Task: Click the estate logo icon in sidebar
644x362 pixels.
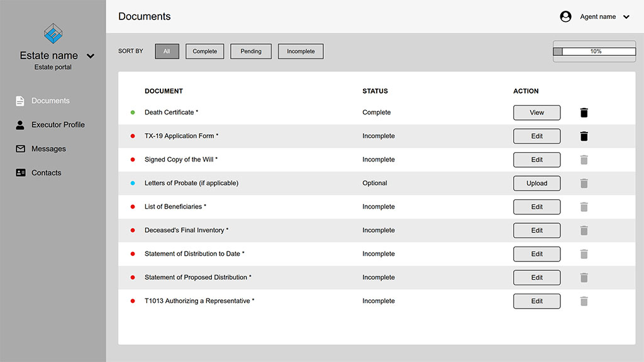Action: [53, 33]
